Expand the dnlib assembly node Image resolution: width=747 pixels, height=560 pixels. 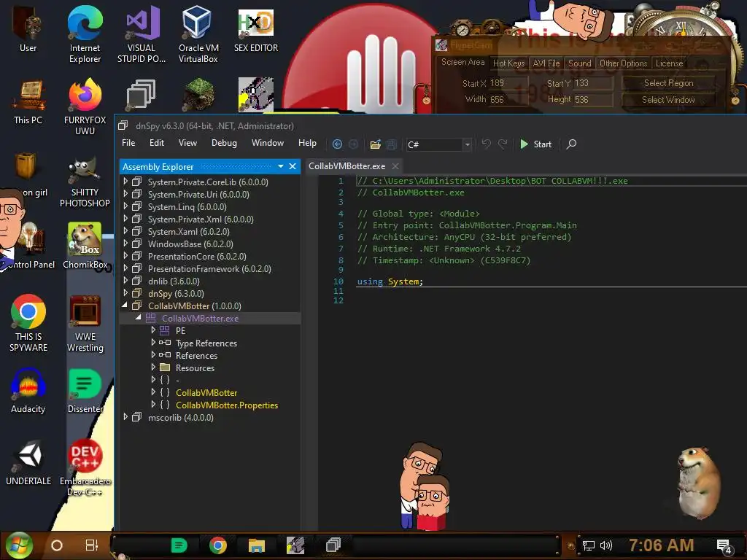tap(125, 281)
